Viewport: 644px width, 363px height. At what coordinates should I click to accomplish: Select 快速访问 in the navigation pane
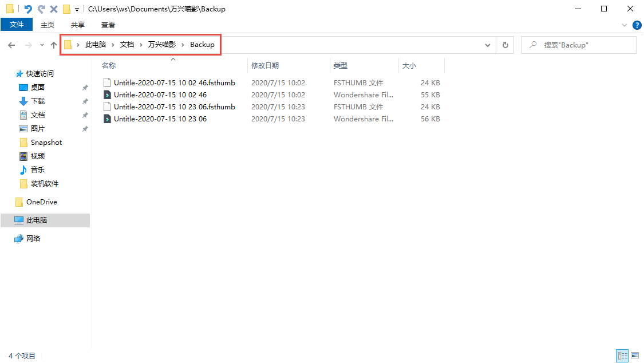(40, 73)
